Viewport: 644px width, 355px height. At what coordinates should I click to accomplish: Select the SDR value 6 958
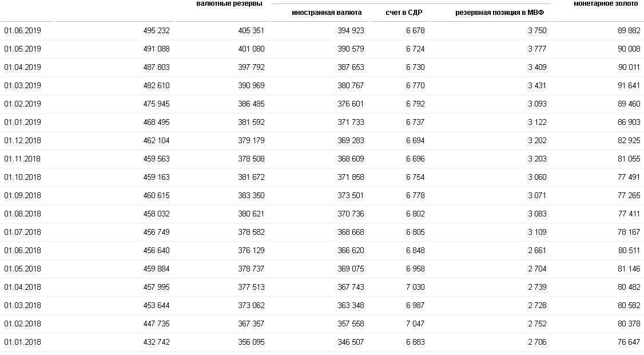tap(415, 269)
